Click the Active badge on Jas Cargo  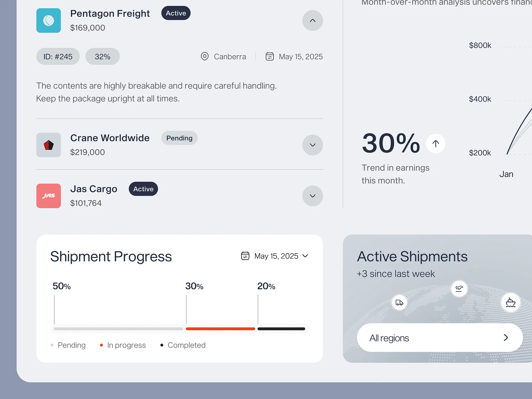pos(143,189)
